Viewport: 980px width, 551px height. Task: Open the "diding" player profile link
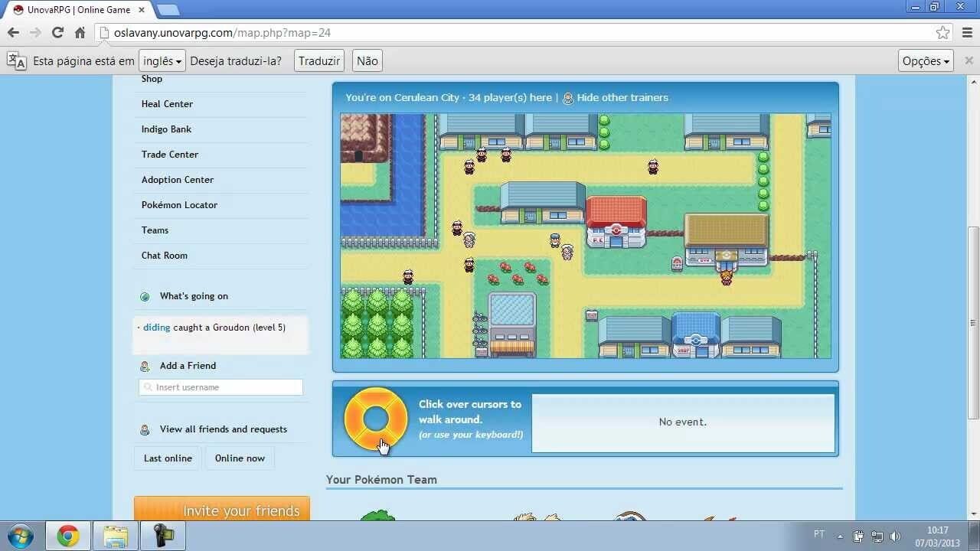(x=156, y=328)
